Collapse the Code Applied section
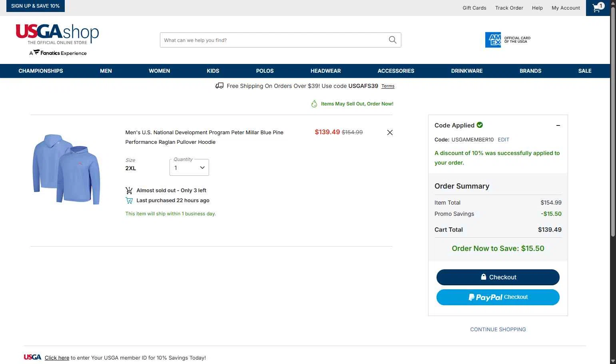 [x=558, y=125]
